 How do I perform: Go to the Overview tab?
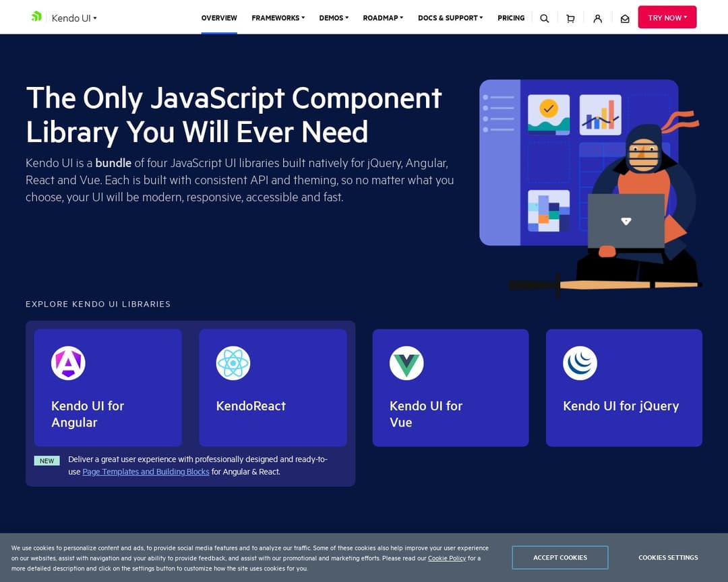219,18
